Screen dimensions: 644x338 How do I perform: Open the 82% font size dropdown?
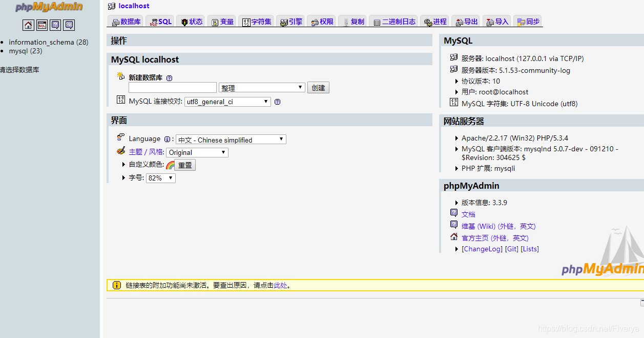click(x=160, y=178)
